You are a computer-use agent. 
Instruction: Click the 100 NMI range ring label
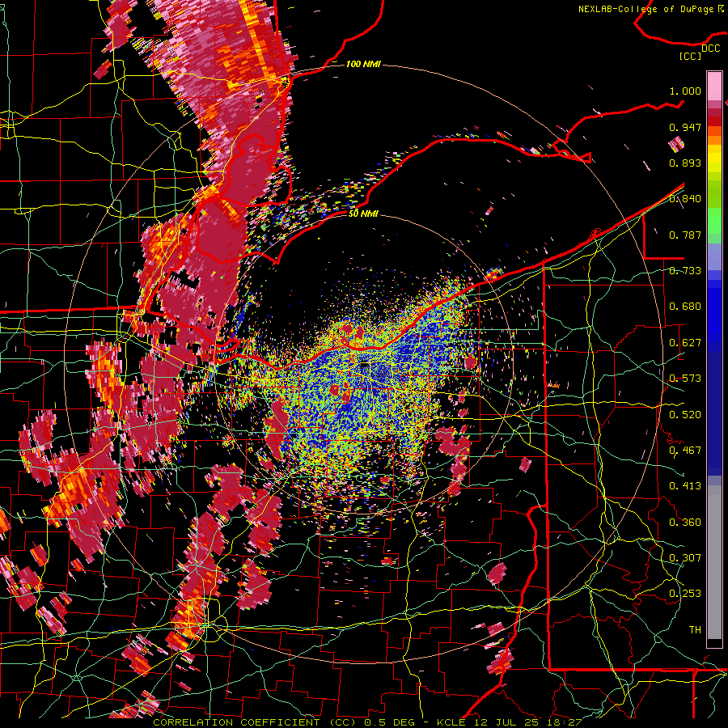[x=363, y=64]
